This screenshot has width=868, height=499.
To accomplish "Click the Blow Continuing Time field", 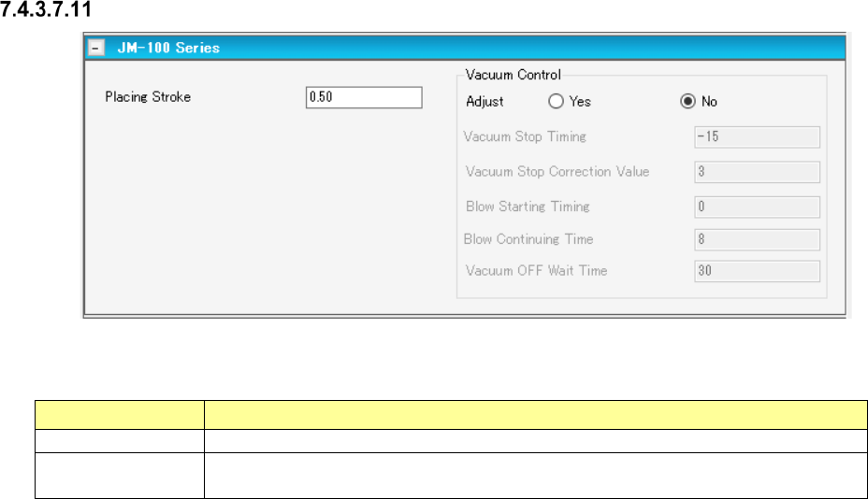I will coord(757,239).
